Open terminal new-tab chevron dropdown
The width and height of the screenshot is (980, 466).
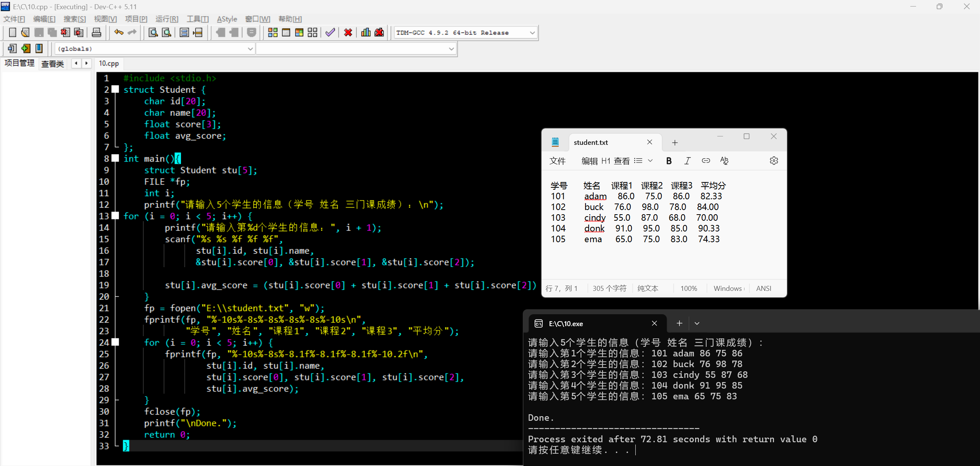(697, 323)
